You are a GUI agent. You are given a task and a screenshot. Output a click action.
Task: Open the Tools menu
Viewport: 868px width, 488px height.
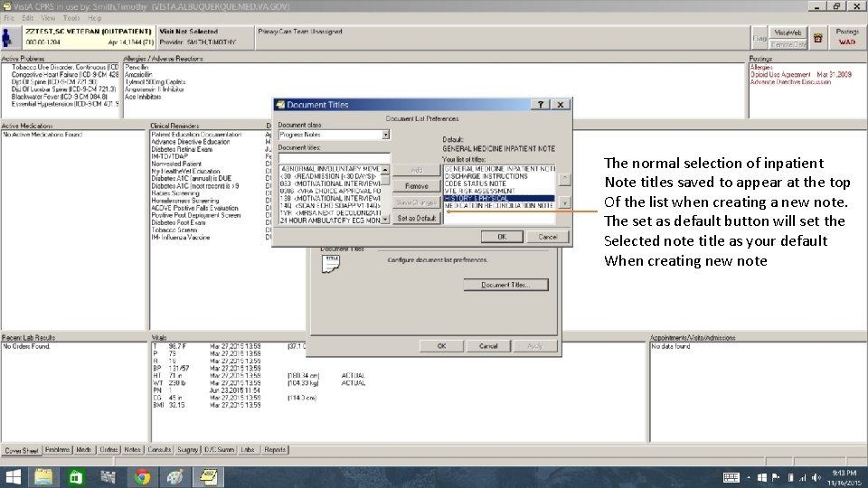tap(71, 18)
